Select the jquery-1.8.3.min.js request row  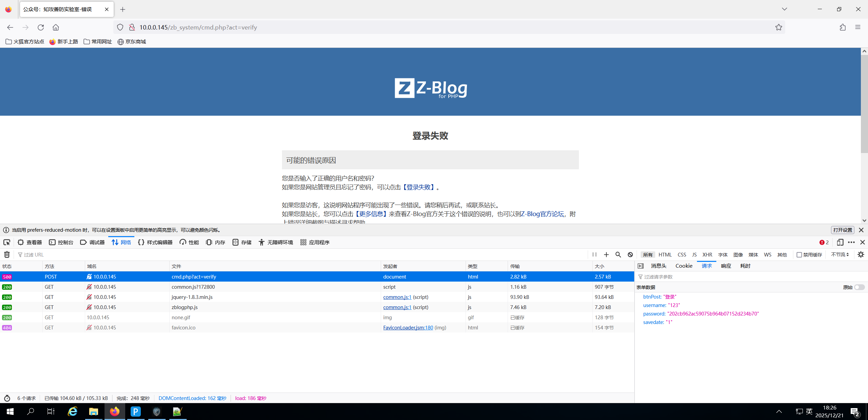[x=317, y=297]
